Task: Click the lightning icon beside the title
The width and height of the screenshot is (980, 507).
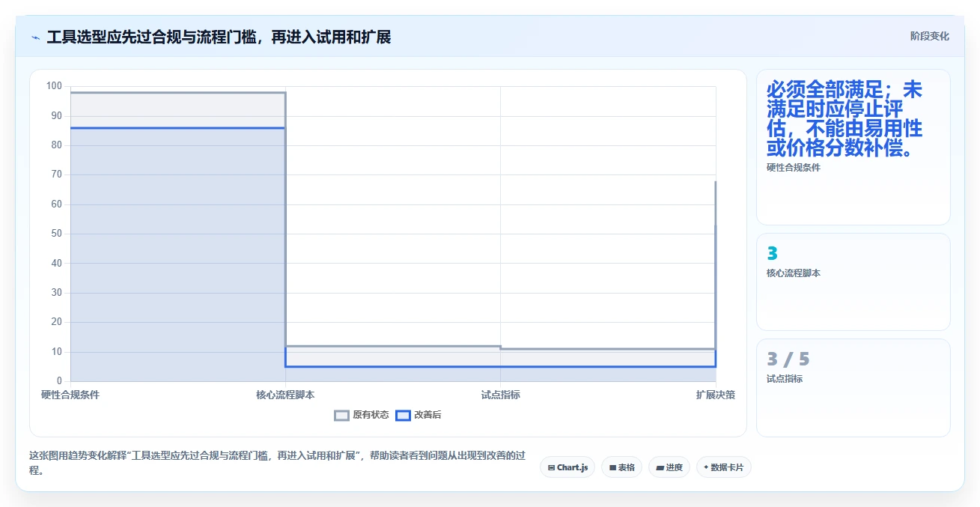Action: [35, 37]
